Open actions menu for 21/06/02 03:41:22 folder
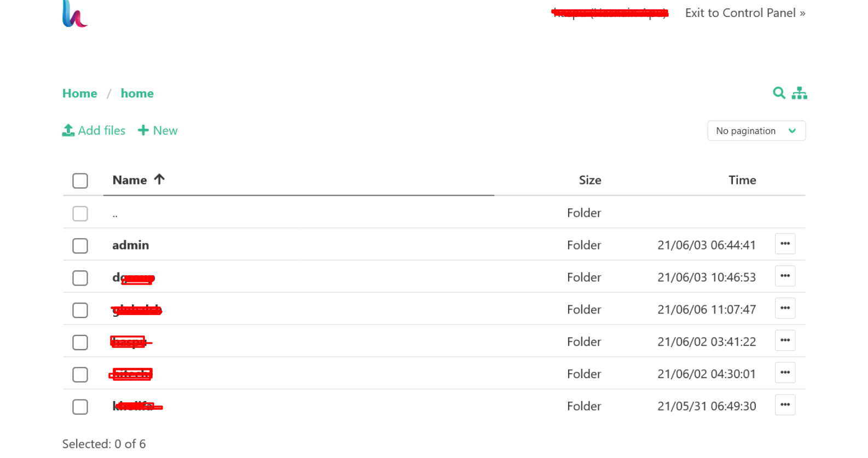The height and width of the screenshot is (458, 868). click(785, 341)
